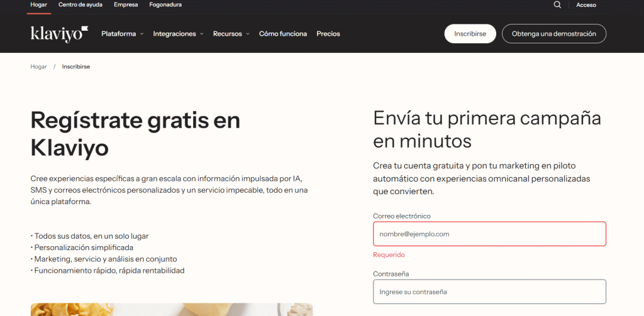Select the Hogar tab in top bar
The image size is (644, 316).
point(38,5)
